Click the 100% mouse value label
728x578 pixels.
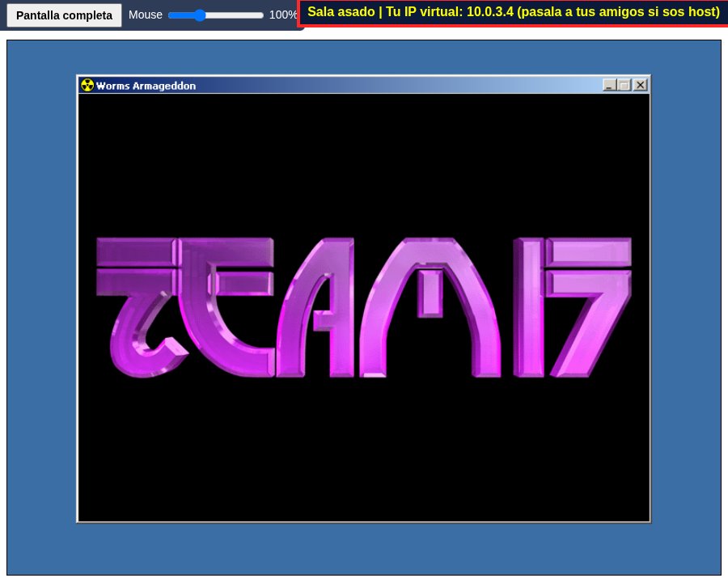[x=283, y=15]
